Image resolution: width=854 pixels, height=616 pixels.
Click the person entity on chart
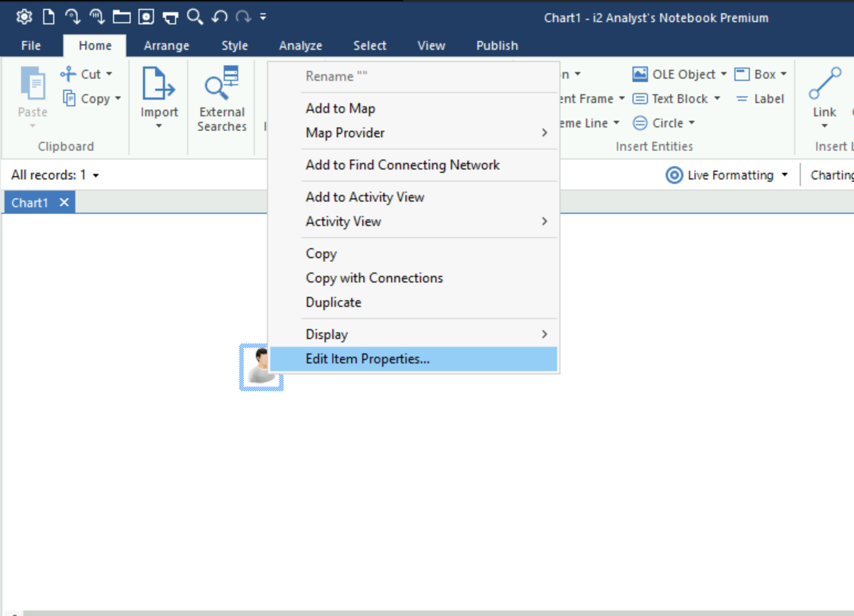click(x=257, y=366)
